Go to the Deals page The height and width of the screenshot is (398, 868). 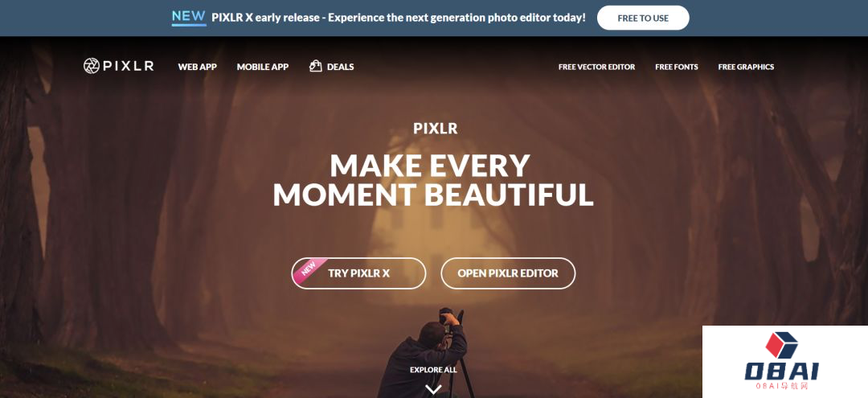[x=340, y=67]
